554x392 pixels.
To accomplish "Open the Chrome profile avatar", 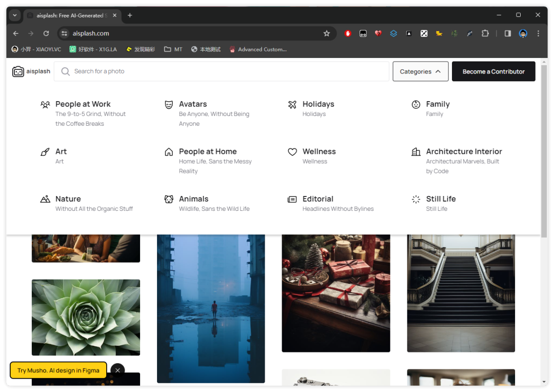I will tap(523, 33).
